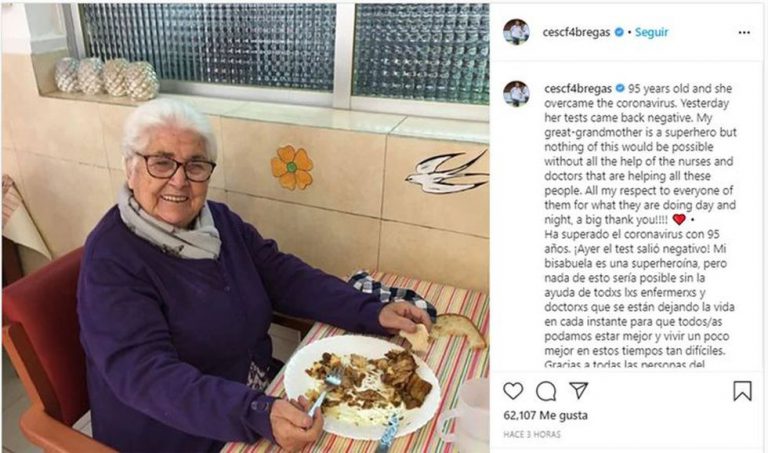768x453 pixels.
Task: Click the grandmother photo in the post
Action: (x=245, y=228)
